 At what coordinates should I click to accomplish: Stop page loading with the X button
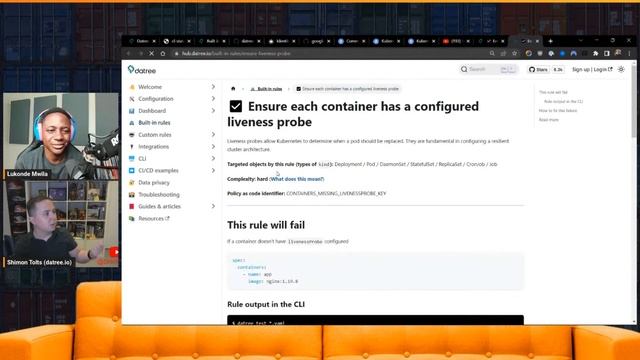[151, 53]
